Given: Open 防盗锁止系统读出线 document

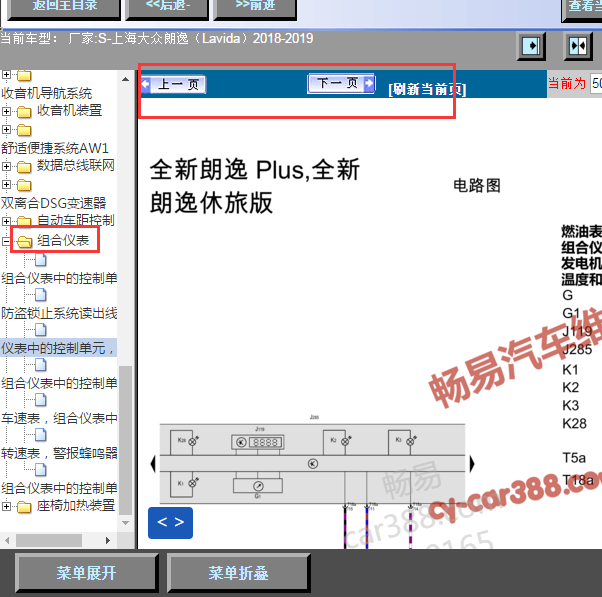Looking at the screenshot, I should pos(59,313).
